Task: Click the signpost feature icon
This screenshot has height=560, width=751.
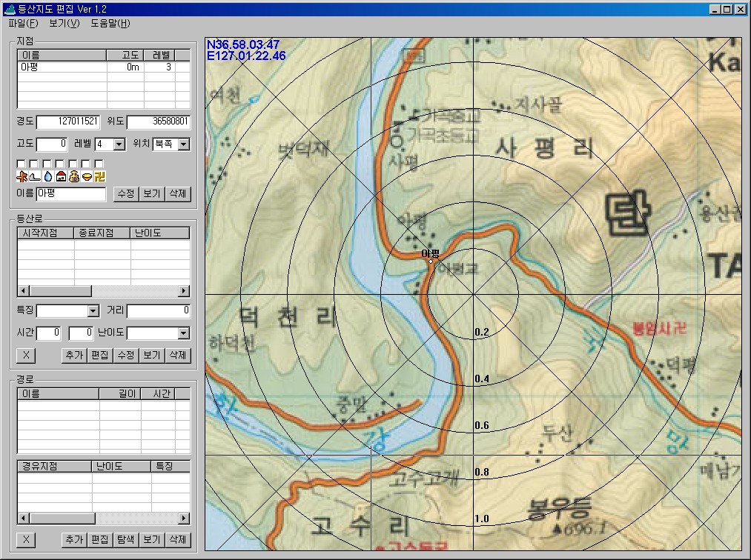Action: pyautogui.click(x=21, y=176)
